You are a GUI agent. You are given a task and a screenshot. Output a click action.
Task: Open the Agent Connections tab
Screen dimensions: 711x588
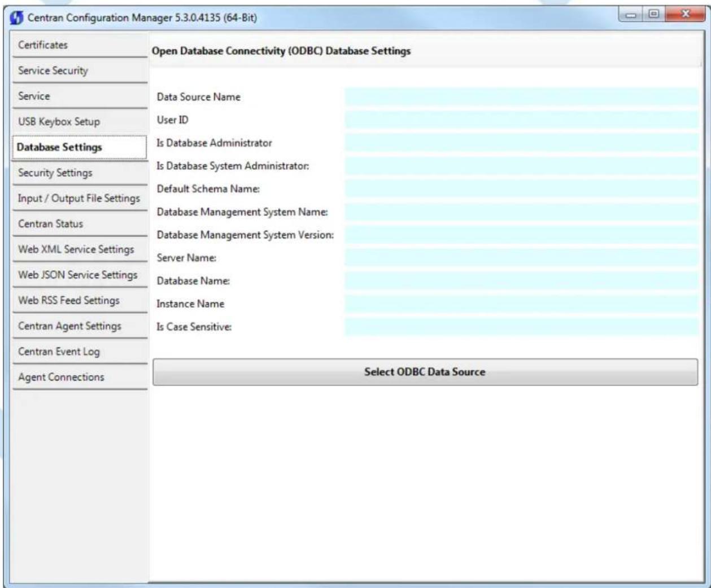click(x=79, y=377)
